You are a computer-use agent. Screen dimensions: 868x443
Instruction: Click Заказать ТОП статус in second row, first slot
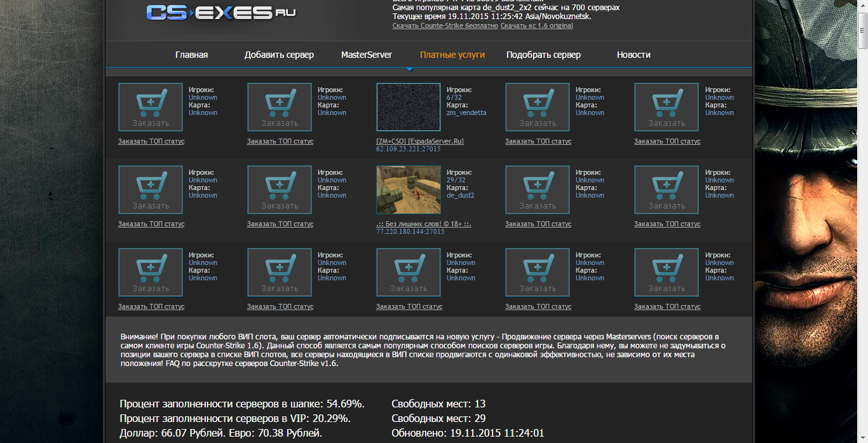[151, 224]
